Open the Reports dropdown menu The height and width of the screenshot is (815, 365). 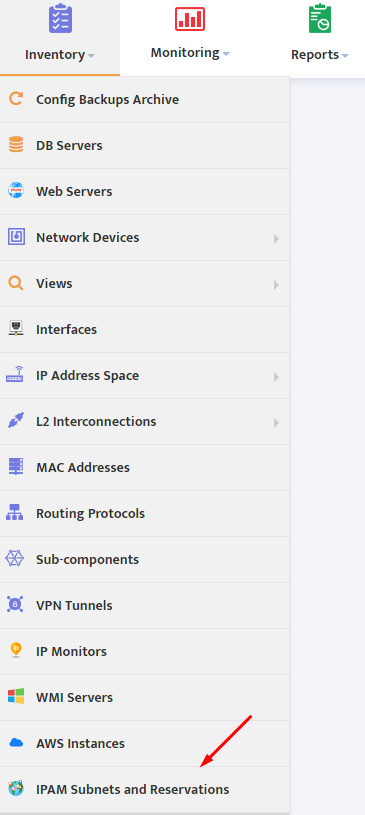pyautogui.click(x=319, y=55)
